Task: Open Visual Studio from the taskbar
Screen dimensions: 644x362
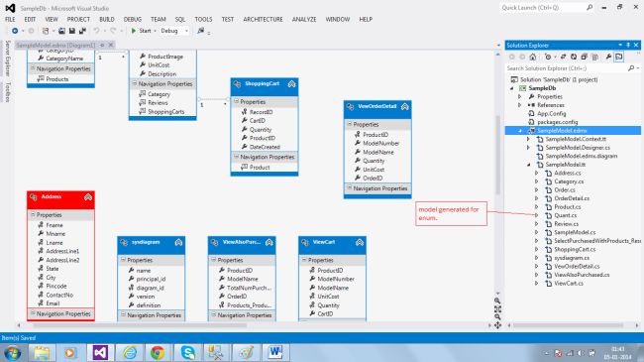Action: (x=100, y=352)
